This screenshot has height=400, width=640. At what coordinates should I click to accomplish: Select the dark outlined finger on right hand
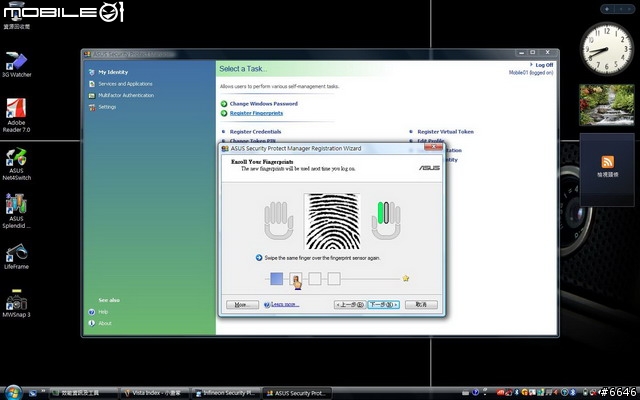pos(387,212)
